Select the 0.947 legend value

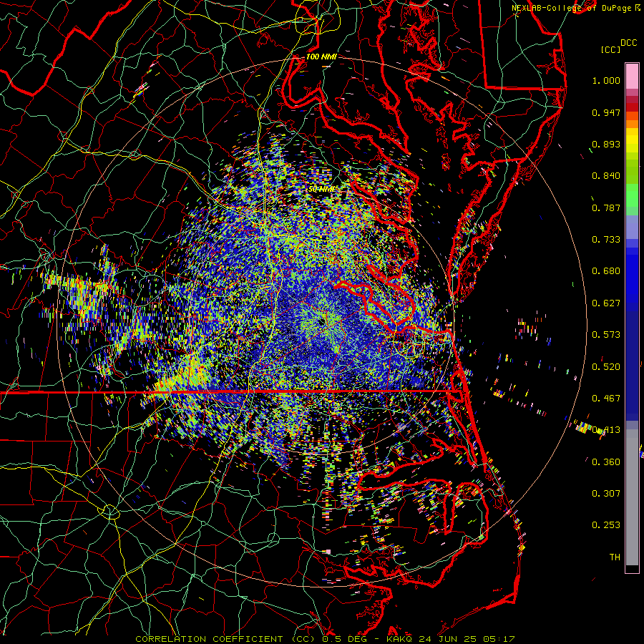coord(606,112)
